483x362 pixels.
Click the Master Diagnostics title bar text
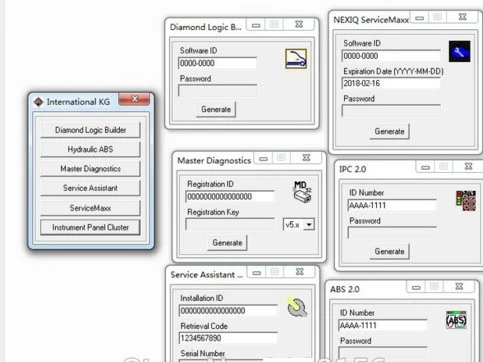click(x=214, y=161)
